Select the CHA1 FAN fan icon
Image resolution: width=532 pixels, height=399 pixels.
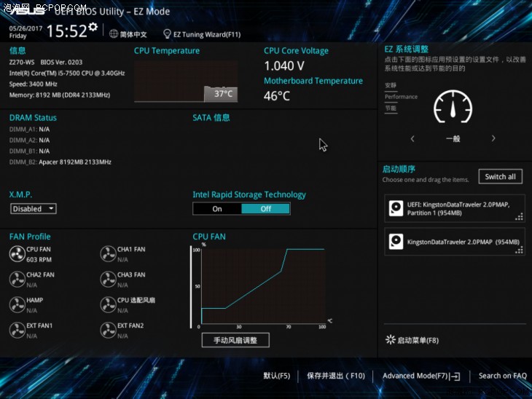tap(109, 254)
